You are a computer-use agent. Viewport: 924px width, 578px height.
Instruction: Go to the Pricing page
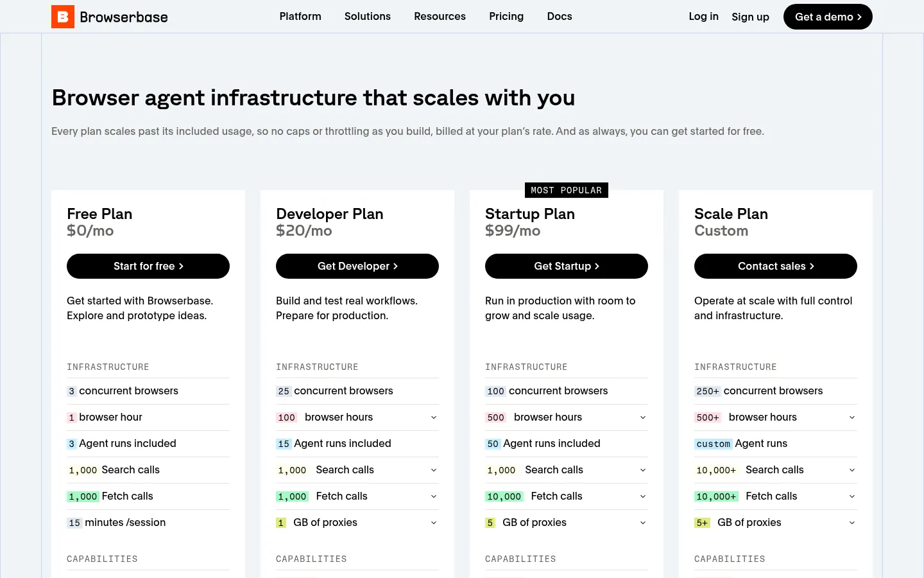(x=506, y=17)
